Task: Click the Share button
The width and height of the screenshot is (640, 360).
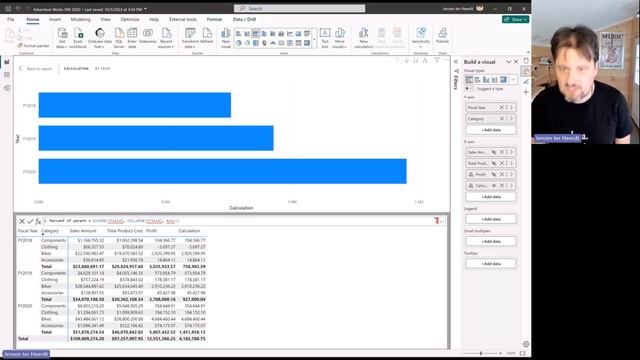Action: 516,19
